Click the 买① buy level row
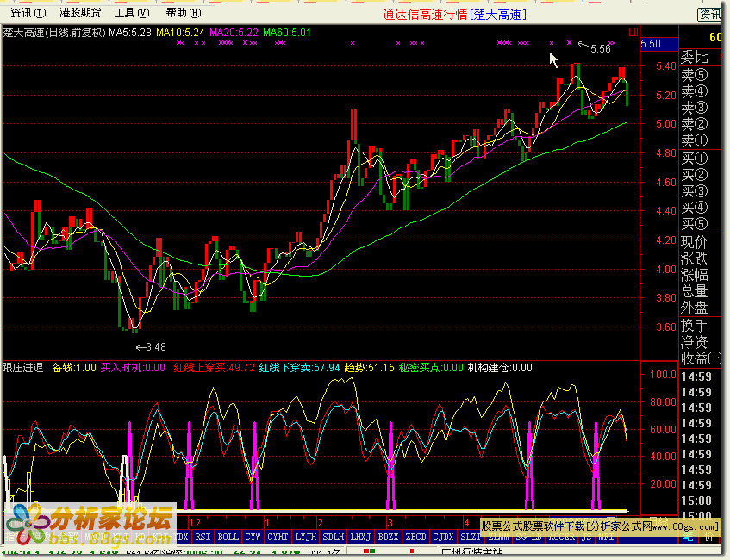 pos(701,159)
